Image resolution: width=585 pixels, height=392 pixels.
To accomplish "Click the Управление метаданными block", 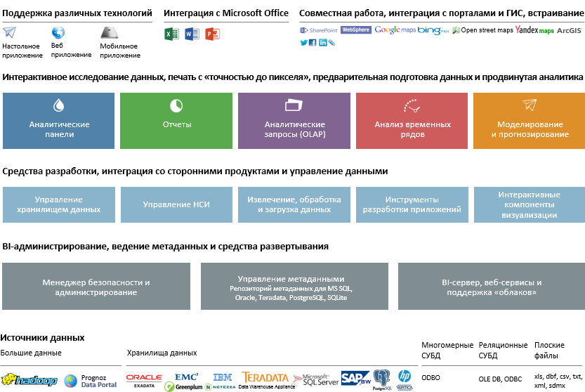I will point(294,287).
